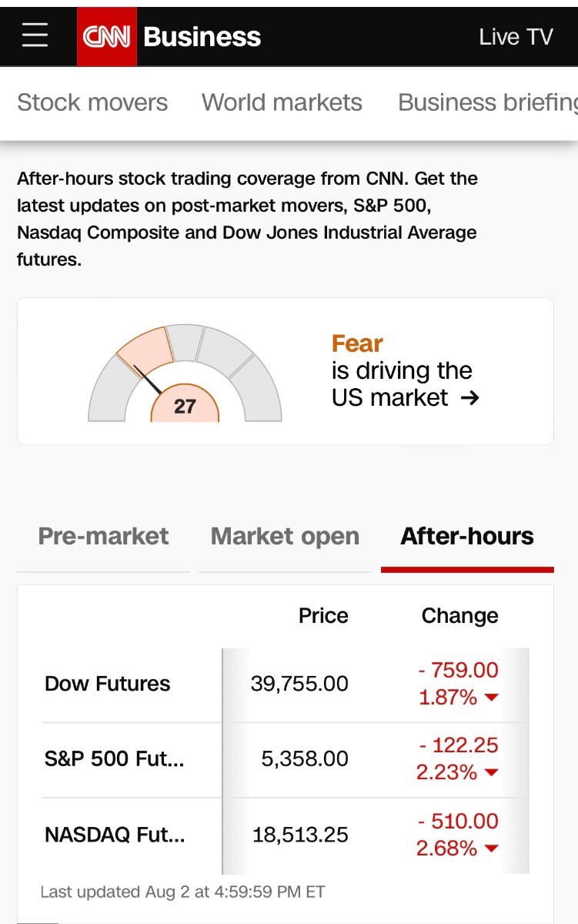
Task: Switch to the Market open tab
Action: click(285, 537)
